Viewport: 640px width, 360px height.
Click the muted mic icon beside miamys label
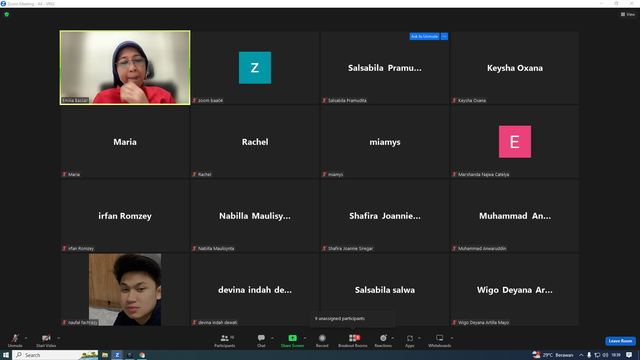click(324, 174)
